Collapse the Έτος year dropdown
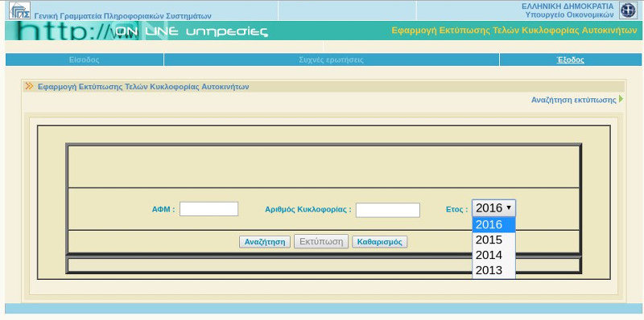Viewport: 644px width, 320px height. point(493,208)
